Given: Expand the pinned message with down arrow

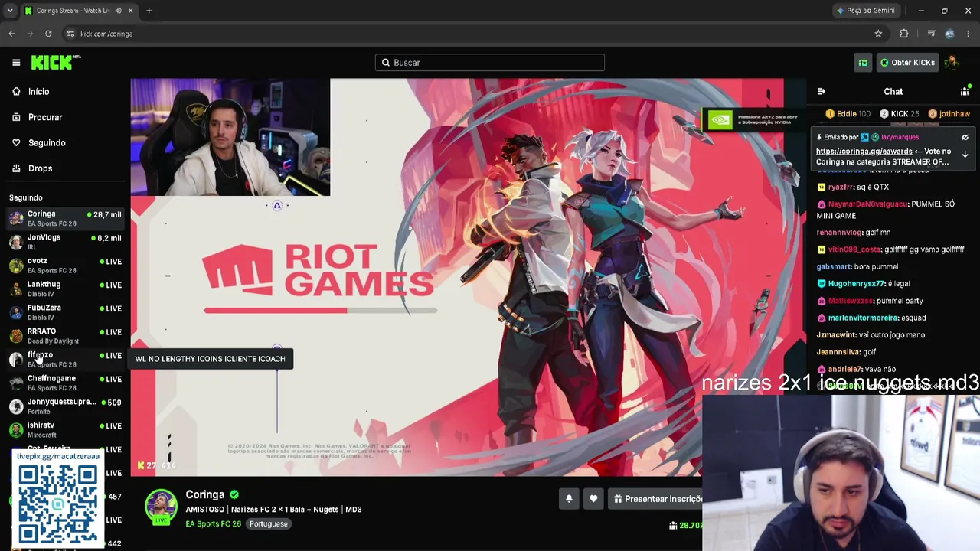Looking at the screenshot, I should tap(965, 155).
